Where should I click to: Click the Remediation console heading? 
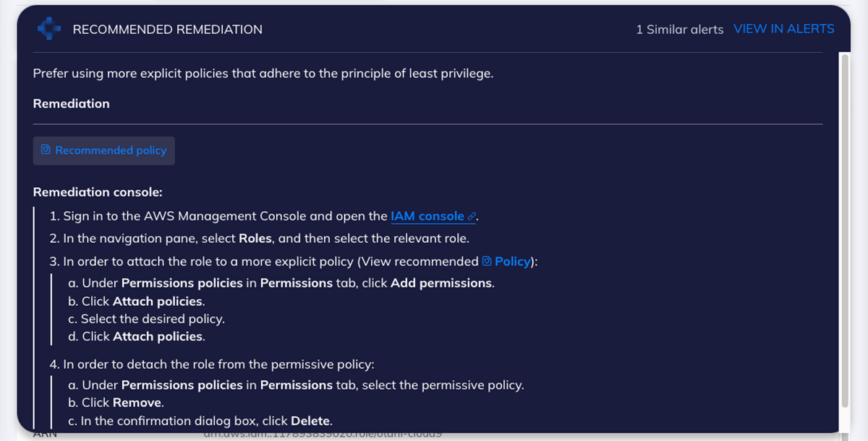(98, 192)
